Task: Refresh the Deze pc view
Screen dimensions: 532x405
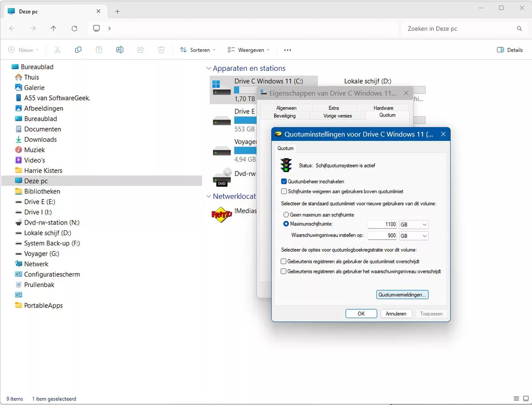Action: click(x=74, y=28)
